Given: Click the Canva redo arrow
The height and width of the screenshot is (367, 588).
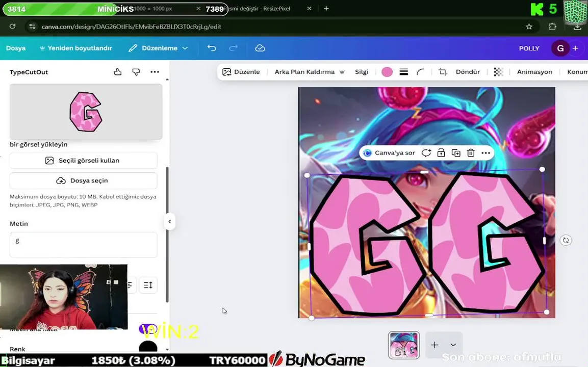Looking at the screenshot, I should (x=233, y=48).
